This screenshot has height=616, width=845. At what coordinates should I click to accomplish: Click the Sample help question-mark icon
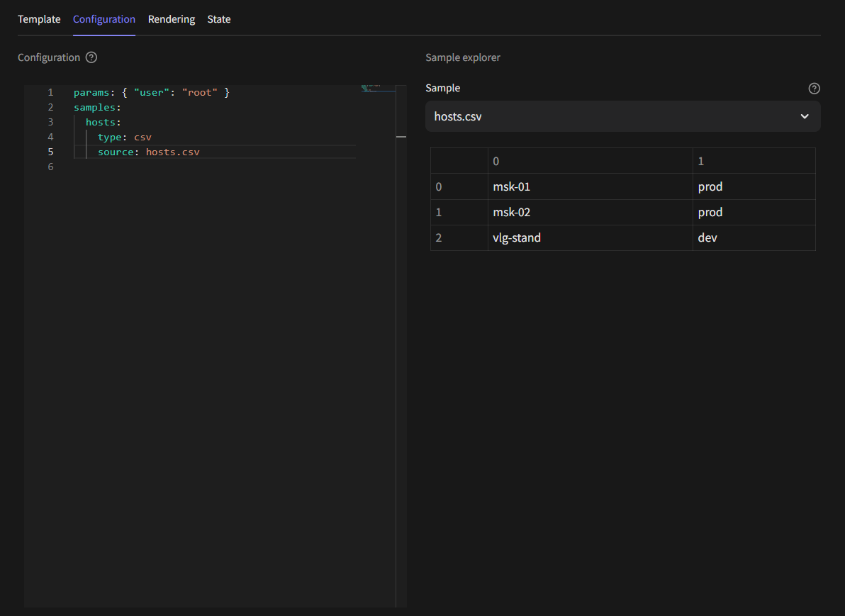point(814,89)
